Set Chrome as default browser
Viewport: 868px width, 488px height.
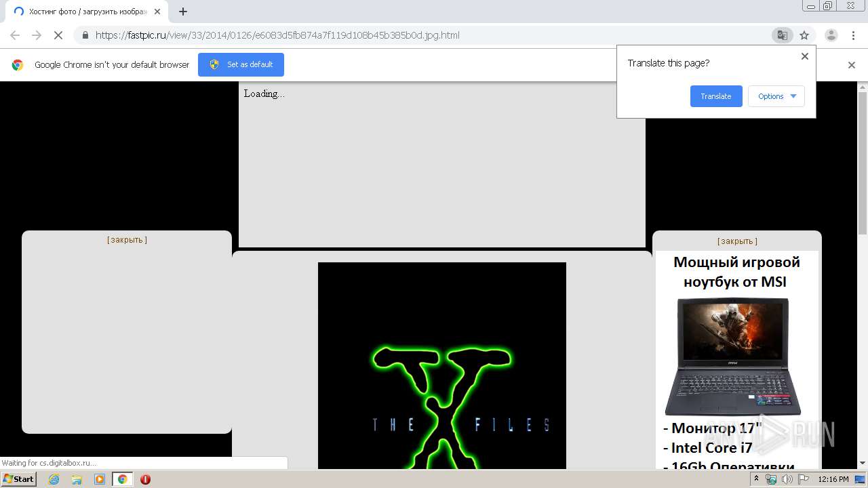[x=241, y=64]
